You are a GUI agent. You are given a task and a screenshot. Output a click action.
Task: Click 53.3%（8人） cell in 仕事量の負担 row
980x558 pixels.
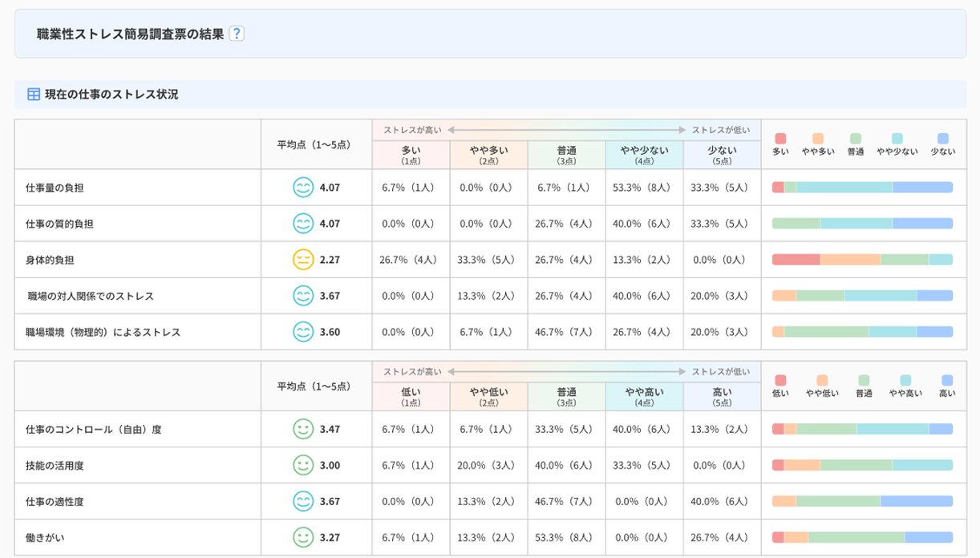click(644, 188)
